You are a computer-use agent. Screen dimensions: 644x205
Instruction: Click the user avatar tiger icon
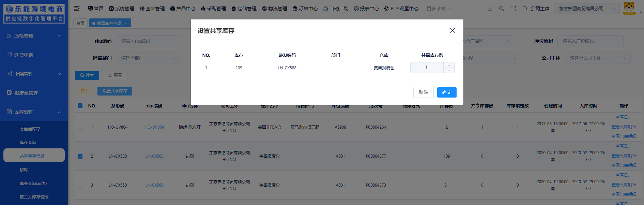pos(629,8)
